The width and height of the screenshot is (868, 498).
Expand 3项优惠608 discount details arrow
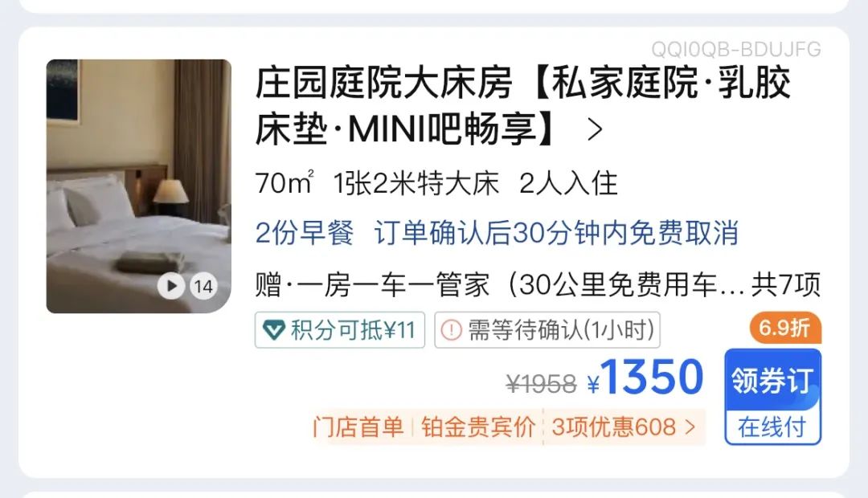tap(690, 427)
